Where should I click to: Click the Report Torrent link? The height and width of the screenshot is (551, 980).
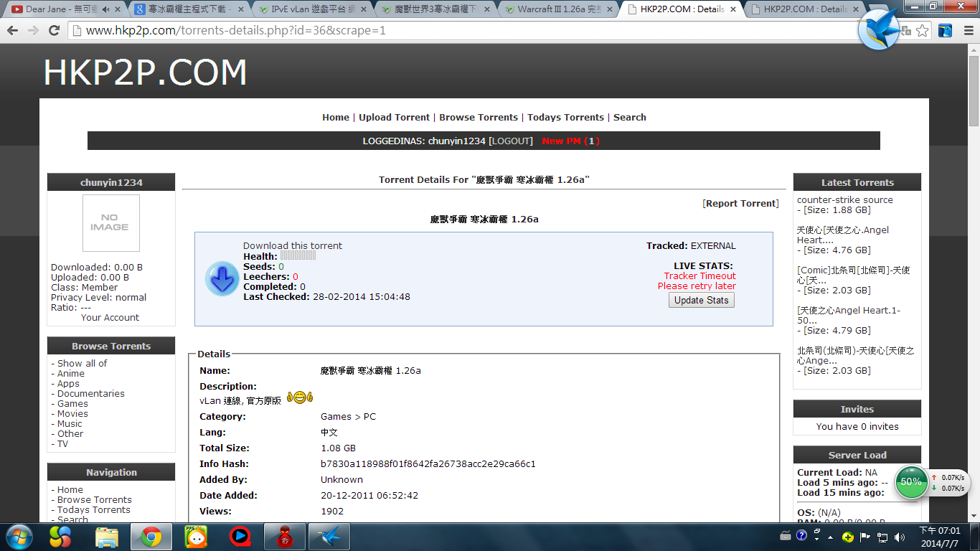[740, 203]
